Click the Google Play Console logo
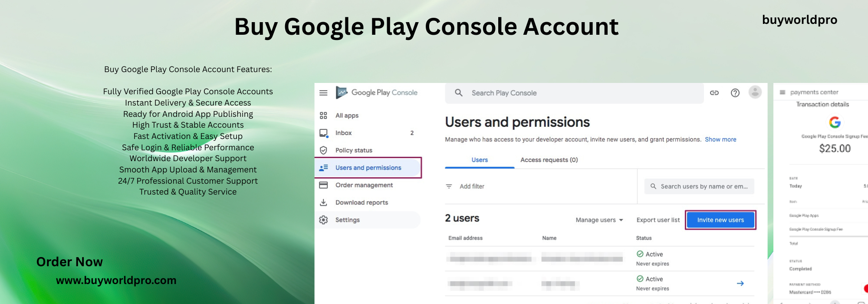Image resolution: width=868 pixels, height=304 pixels. click(x=376, y=93)
